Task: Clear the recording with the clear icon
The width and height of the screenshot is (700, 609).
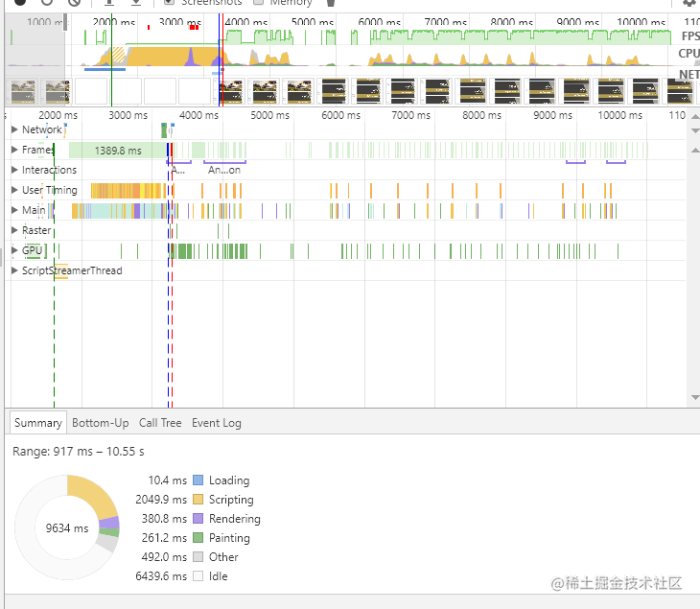Action: pos(75,2)
